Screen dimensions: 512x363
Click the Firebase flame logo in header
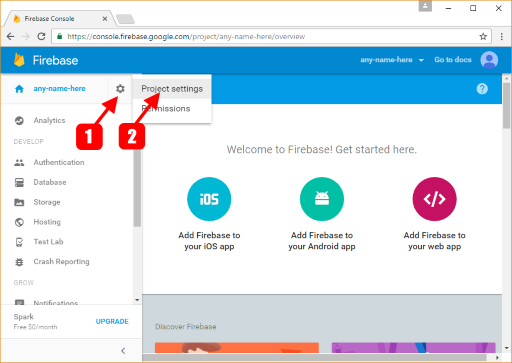pyautogui.click(x=19, y=60)
